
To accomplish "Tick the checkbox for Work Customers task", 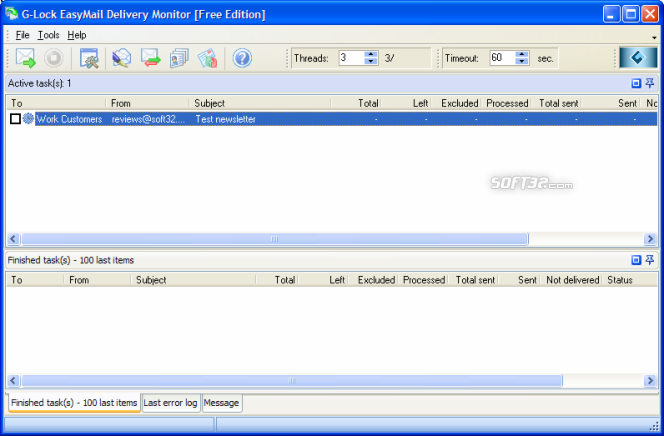I will coord(15,119).
